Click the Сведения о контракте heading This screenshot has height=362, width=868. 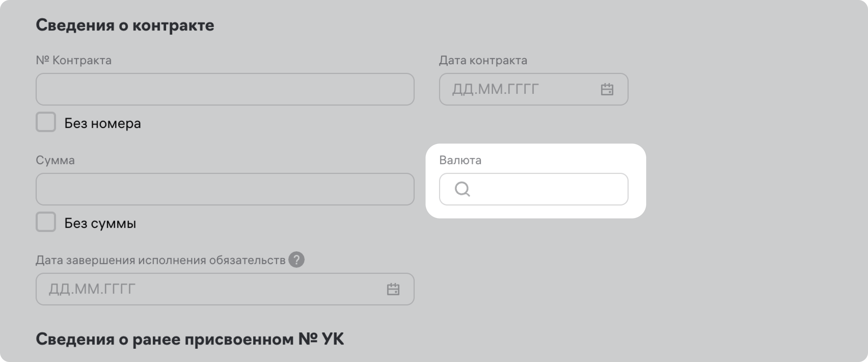tap(125, 25)
